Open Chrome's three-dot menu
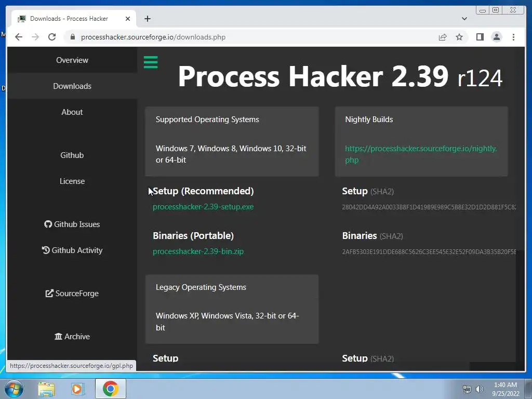The width and height of the screenshot is (532, 399). point(513,37)
